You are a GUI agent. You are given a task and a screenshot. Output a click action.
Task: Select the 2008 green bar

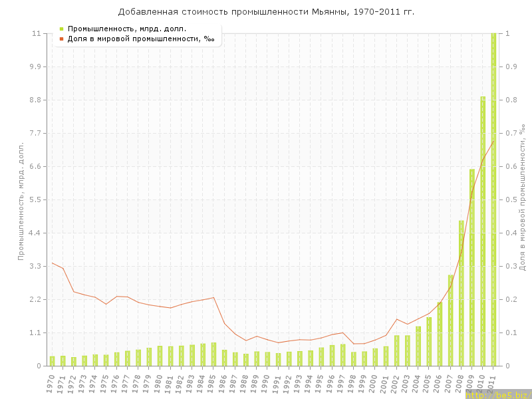click(462, 293)
